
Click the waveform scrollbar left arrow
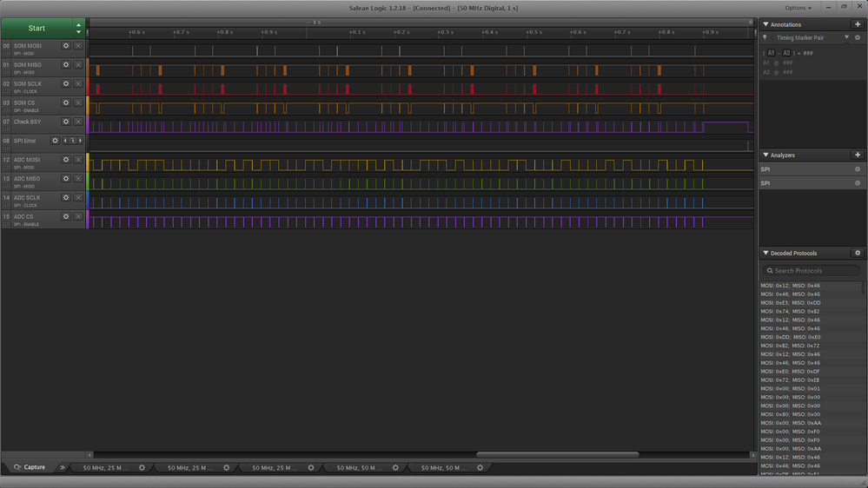tap(89, 455)
